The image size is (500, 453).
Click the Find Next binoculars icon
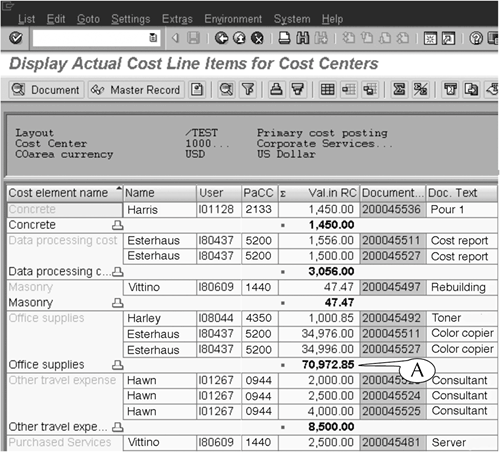[321, 38]
